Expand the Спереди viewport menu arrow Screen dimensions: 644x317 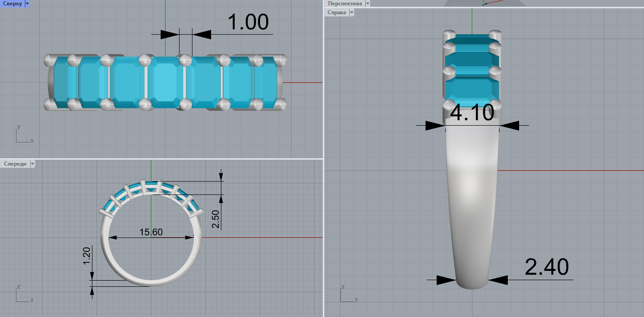[32, 164]
